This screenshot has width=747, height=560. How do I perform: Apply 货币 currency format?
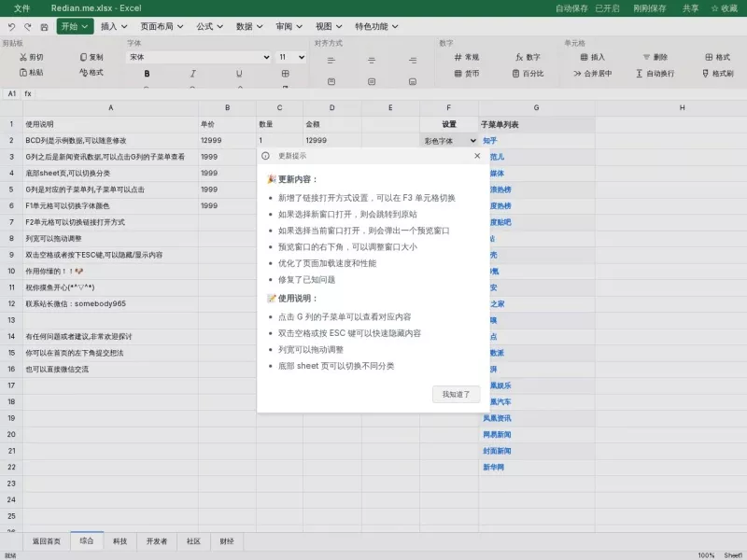[466, 74]
